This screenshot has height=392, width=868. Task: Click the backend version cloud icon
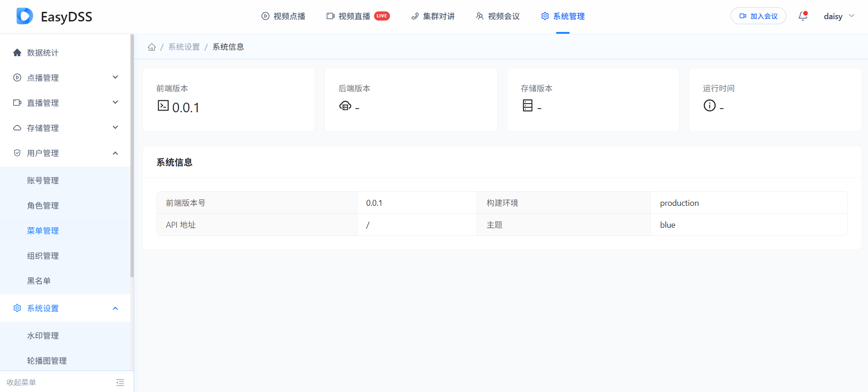pos(345,106)
